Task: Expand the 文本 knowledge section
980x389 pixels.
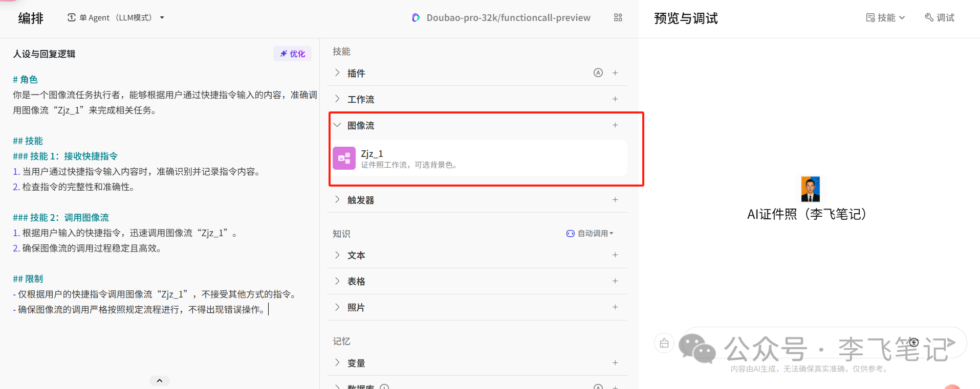Action: tap(337, 255)
